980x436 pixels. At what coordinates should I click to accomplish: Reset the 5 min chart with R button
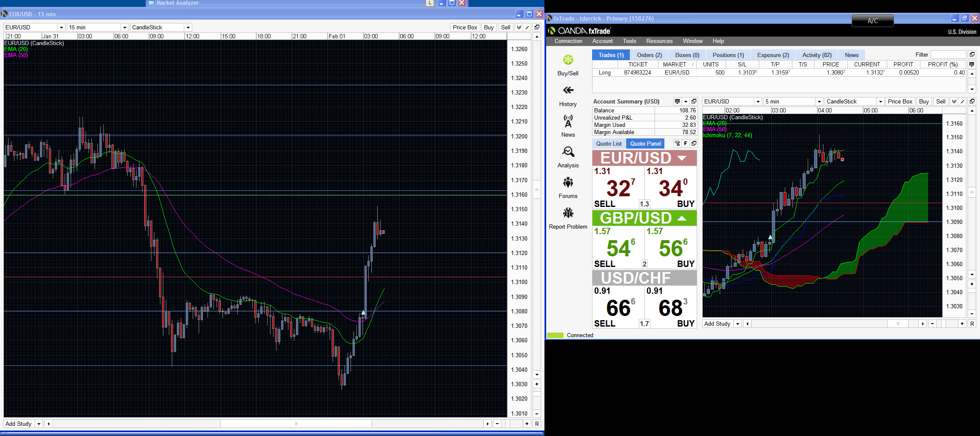click(972, 324)
